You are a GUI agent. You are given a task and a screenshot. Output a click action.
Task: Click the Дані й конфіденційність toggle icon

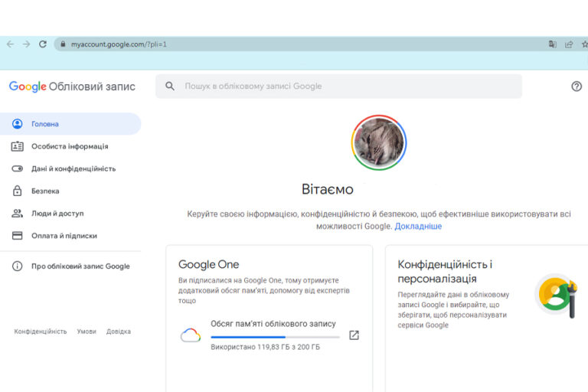18,168
